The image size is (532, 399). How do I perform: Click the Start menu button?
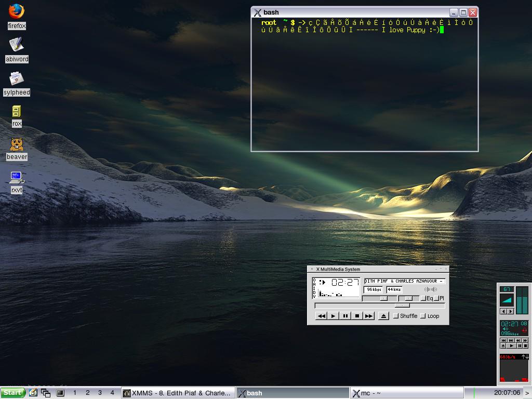coord(12,393)
